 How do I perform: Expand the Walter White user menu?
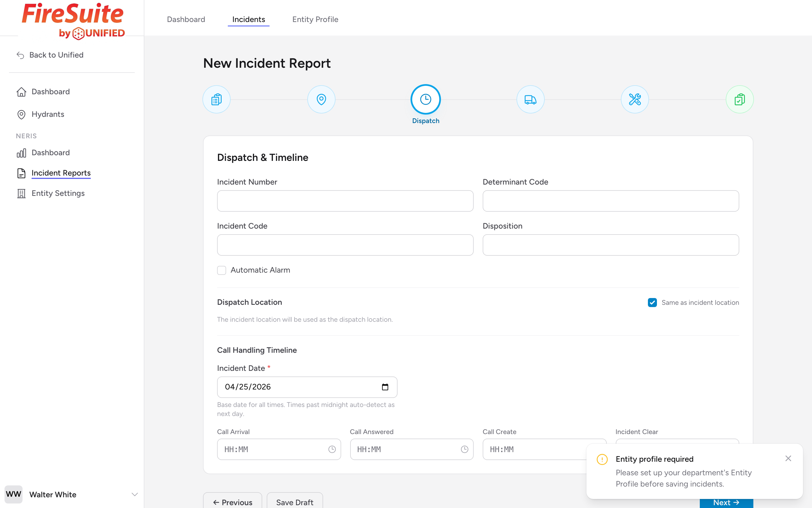(134, 494)
